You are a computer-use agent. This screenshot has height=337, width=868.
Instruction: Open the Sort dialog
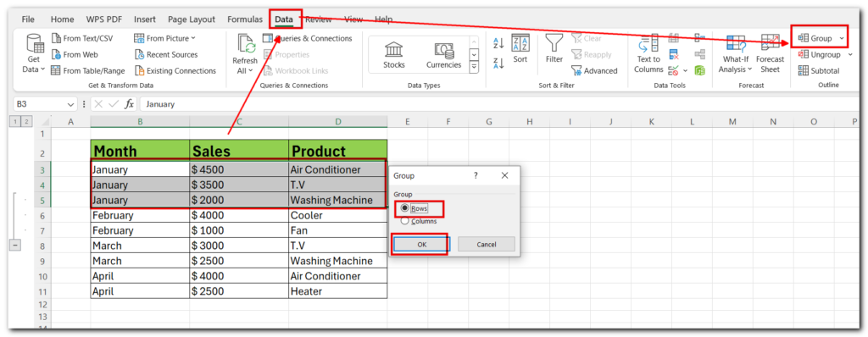(520, 49)
